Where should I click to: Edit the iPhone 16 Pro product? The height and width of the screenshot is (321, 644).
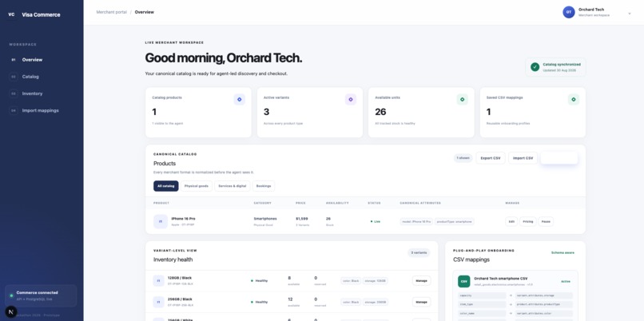[511, 222]
